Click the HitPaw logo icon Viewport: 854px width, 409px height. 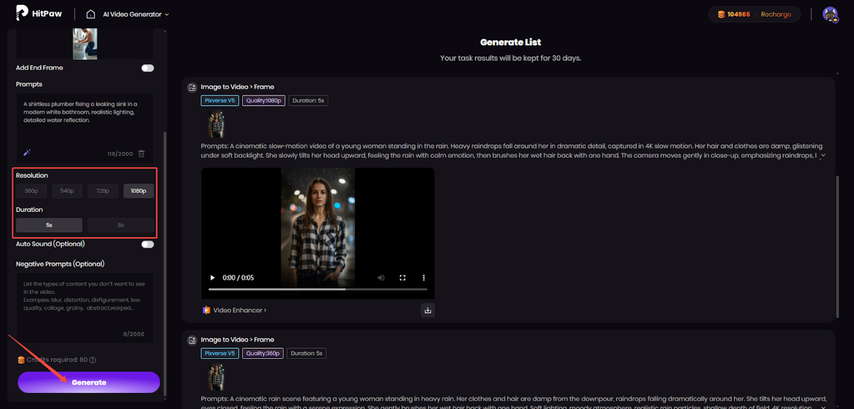22,14
